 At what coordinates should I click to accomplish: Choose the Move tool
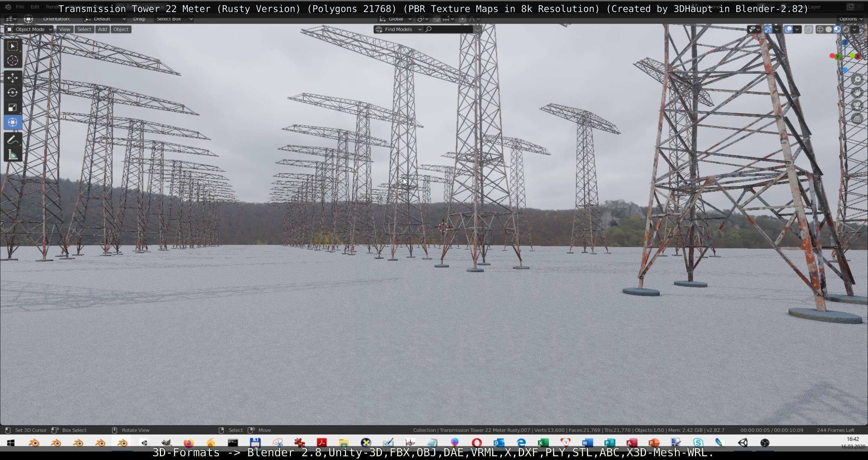(12, 78)
